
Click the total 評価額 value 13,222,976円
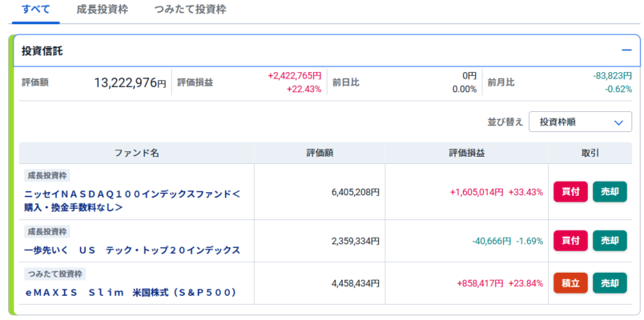(130, 83)
